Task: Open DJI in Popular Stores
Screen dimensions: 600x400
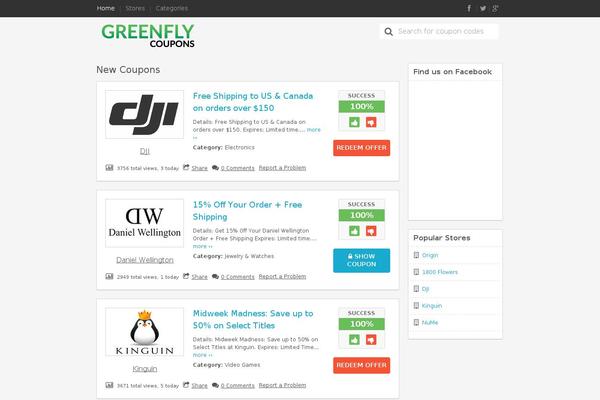Action: 425,289
